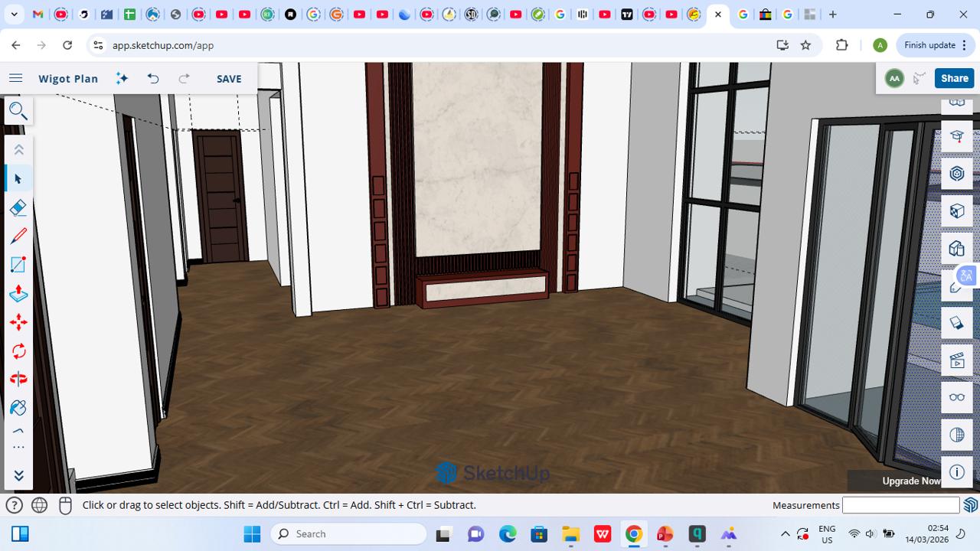Screen dimensions: 980x551
Task: Open the Scenes clapperboard panel
Action: point(956,360)
